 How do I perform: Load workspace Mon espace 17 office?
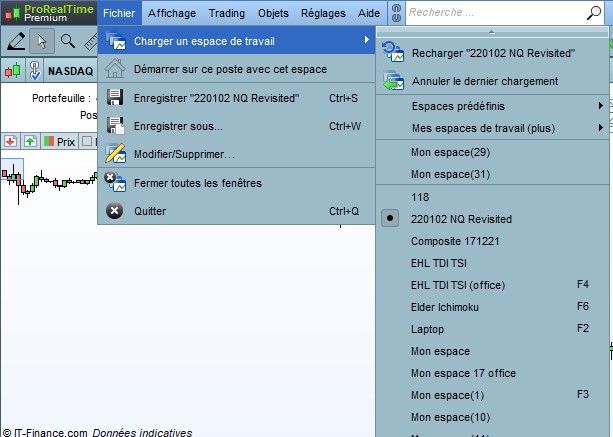point(492,373)
